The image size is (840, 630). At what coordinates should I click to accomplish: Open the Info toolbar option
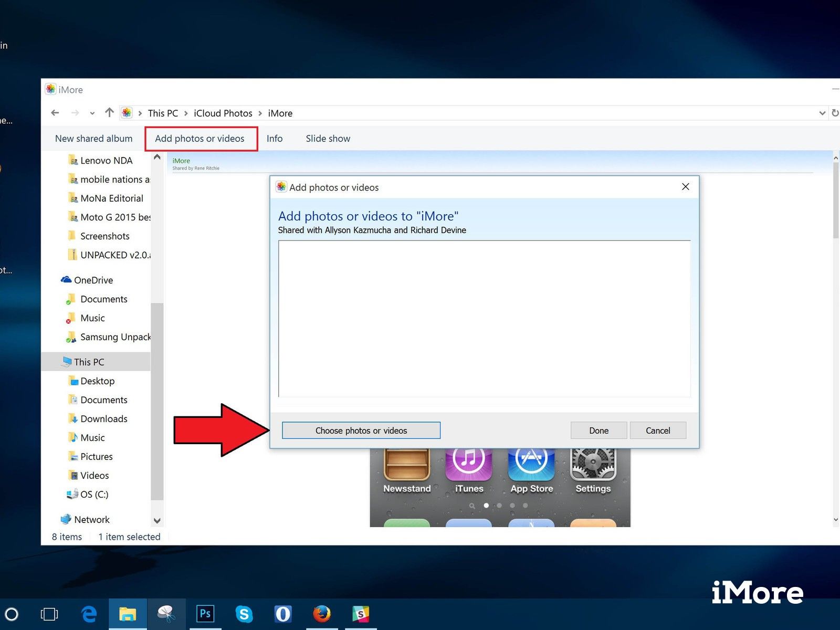274,139
